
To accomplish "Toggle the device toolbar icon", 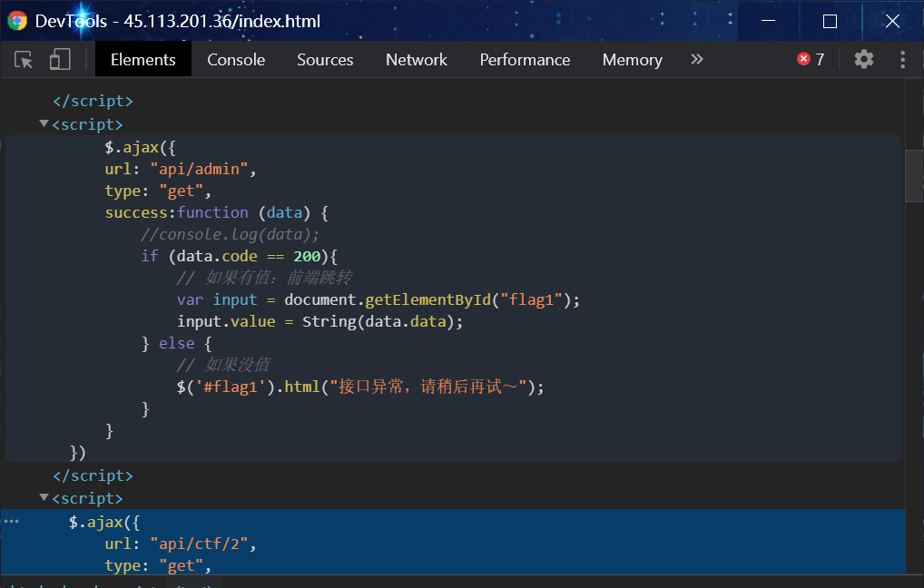I will [60, 60].
